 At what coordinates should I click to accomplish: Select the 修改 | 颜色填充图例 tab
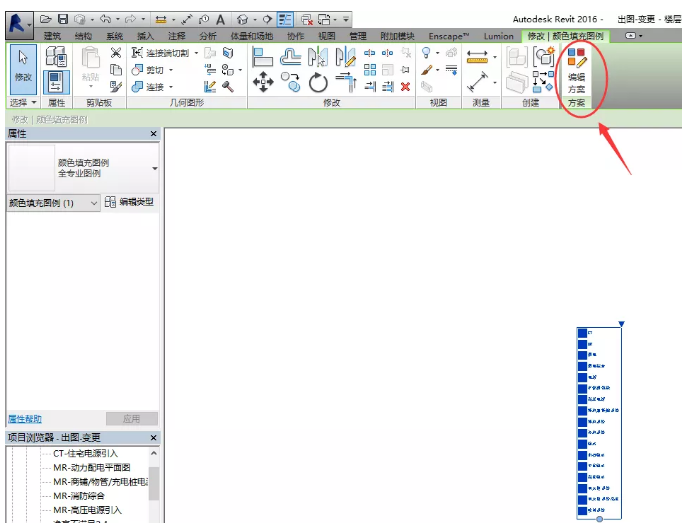click(x=565, y=36)
